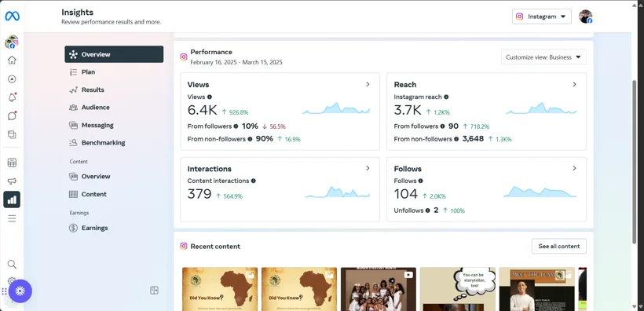Image resolution: width=644 pixels, height=311 pixels.
Task: Expand the Follows card chevron
Action: coord(574,168)
